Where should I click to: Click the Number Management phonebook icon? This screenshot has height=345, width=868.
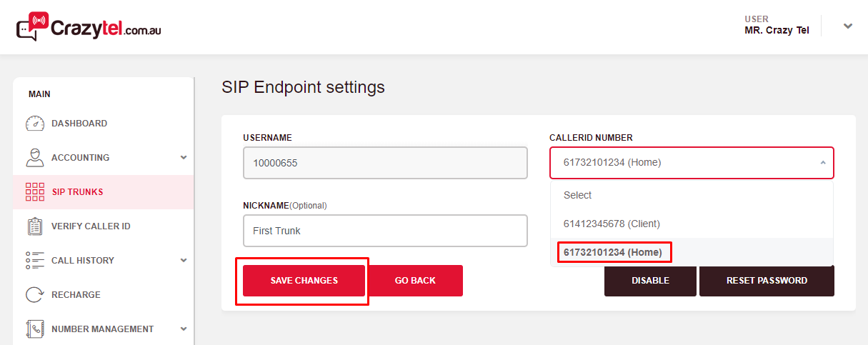pyautogui.click(x=35, y=329)
